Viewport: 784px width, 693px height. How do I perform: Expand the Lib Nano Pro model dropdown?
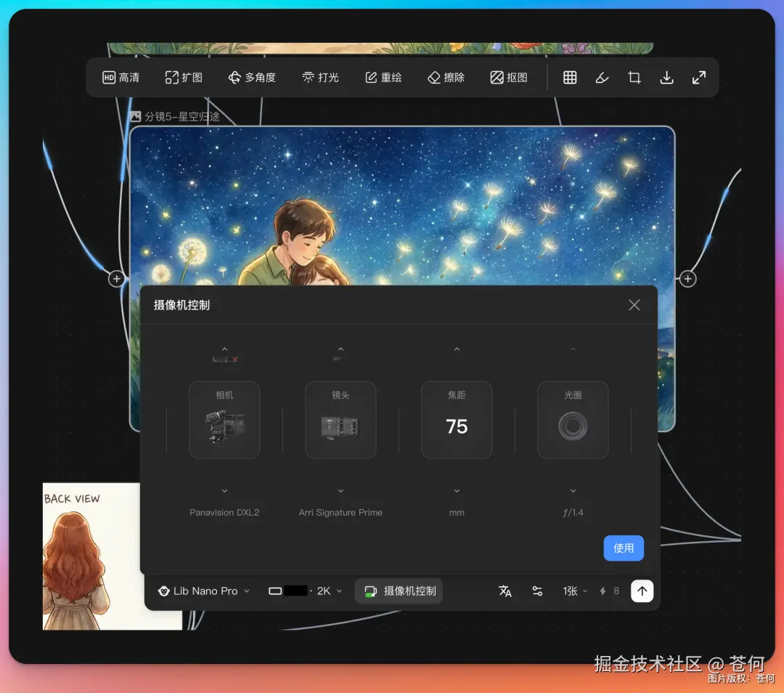[x=203, y=591]
